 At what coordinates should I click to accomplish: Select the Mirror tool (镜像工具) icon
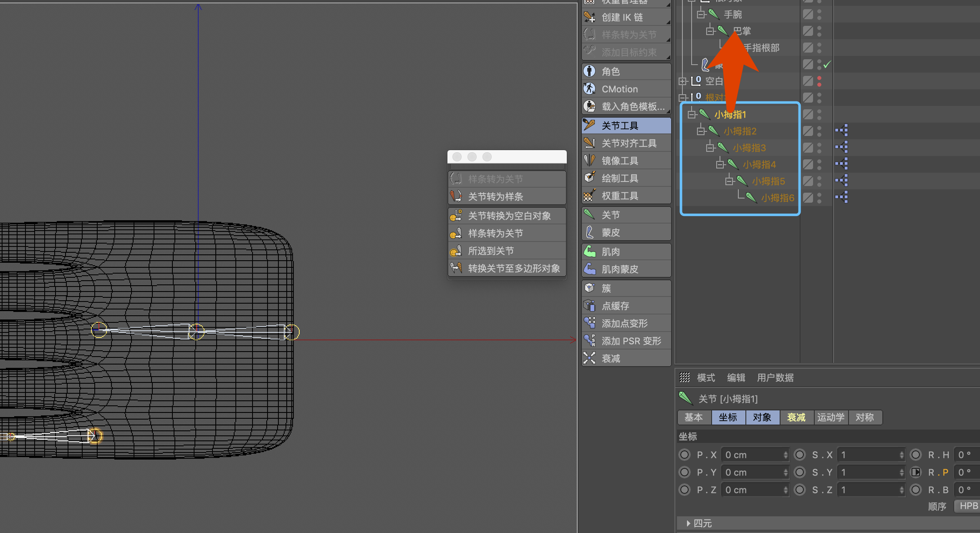click(x=589, y=161)
